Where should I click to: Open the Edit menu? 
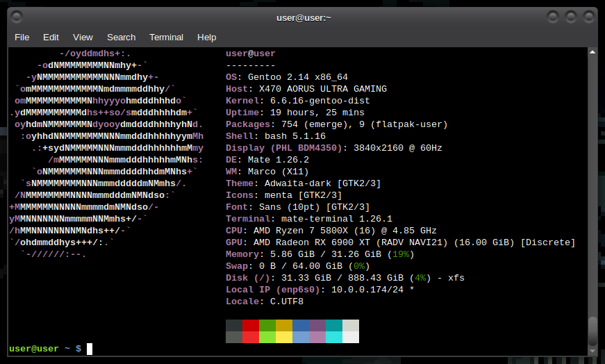coord(51,38)
